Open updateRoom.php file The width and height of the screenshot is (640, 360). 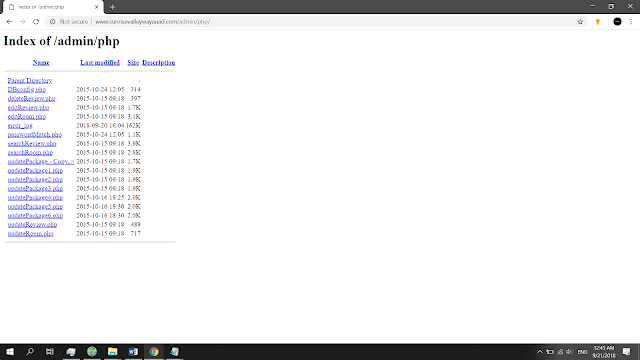click(31, 233)
